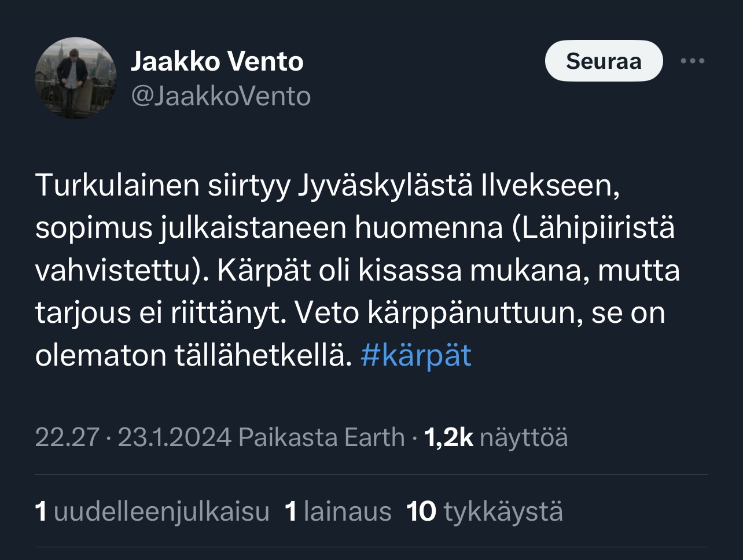The width and height of the screenshot is (743, 560).
Task: Open the tweet's three-dot more options menu
Action: point(692,61)
